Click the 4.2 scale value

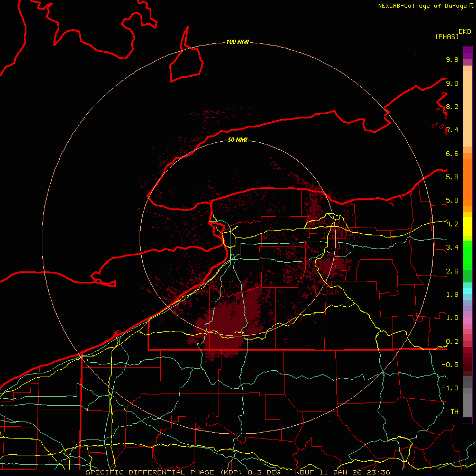pyautogui.click(x=452, y=224)
